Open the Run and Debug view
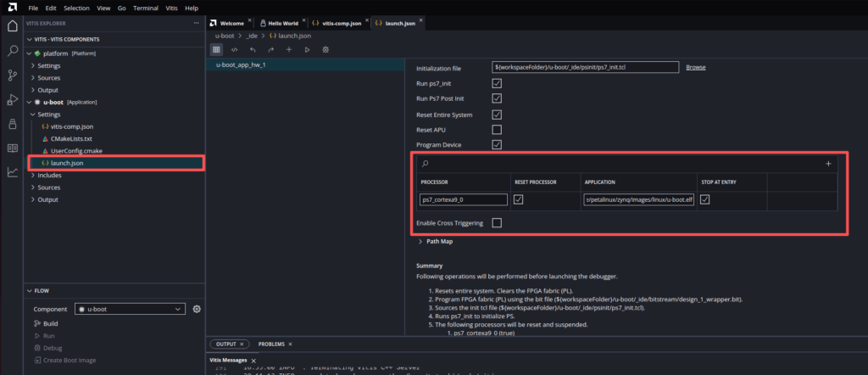The width and height of the screenshot is (868, 375). click(x=12, y=100)
